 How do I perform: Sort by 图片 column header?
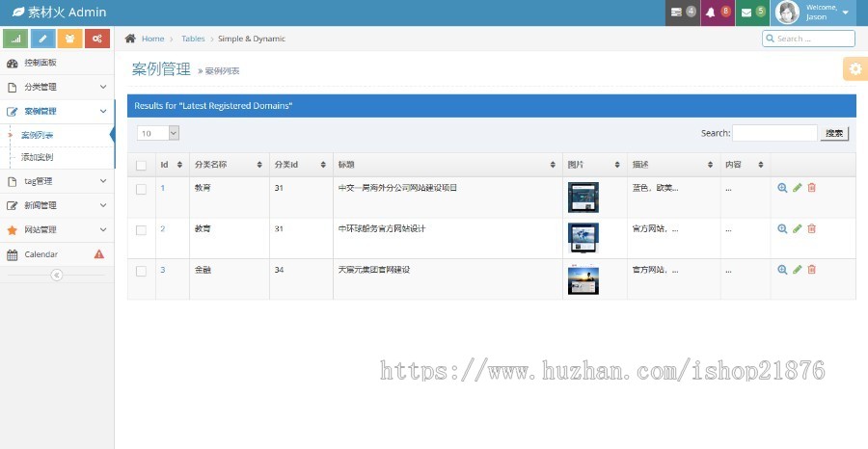(x=594, y=165)
